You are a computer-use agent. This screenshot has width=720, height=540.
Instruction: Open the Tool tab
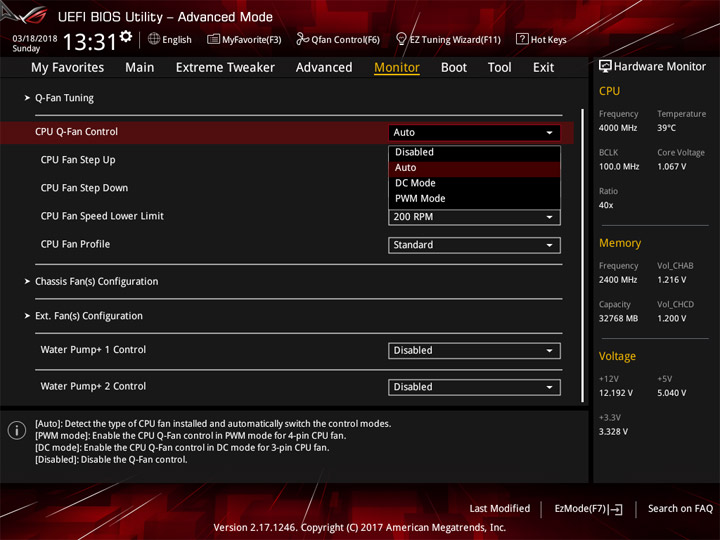(499, 68)
